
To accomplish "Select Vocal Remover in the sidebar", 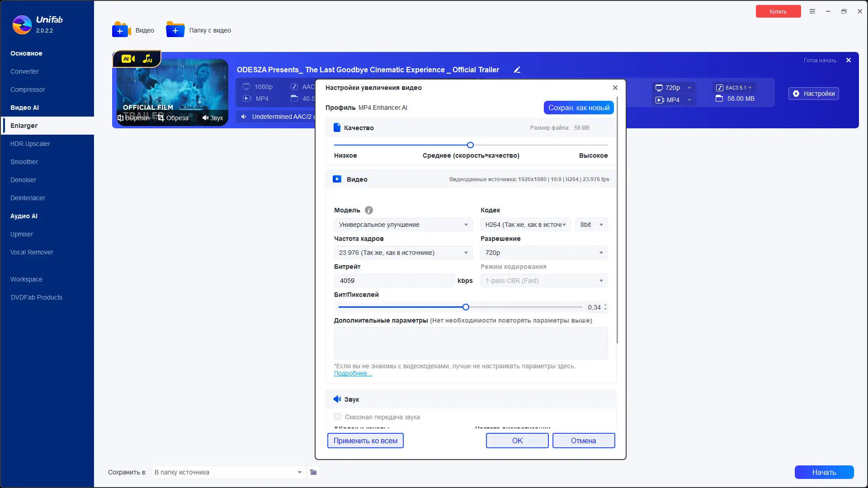I will point(32,252).
